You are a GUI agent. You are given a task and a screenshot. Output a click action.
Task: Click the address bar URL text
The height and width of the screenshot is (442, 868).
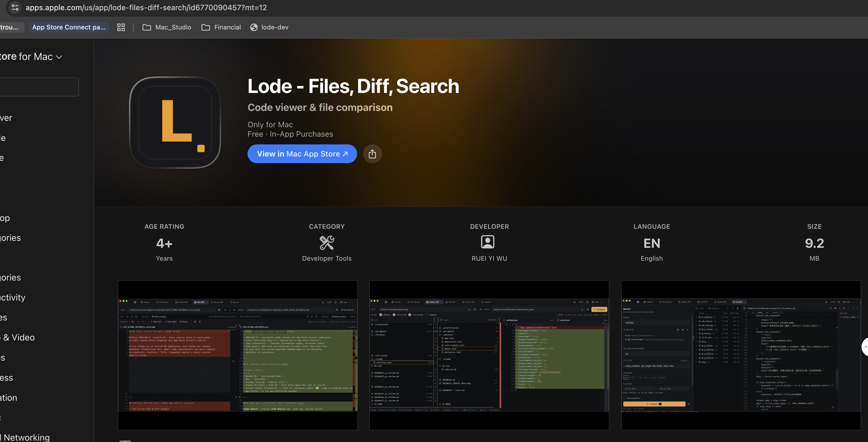pyautogui.click(x=146, y=8)
